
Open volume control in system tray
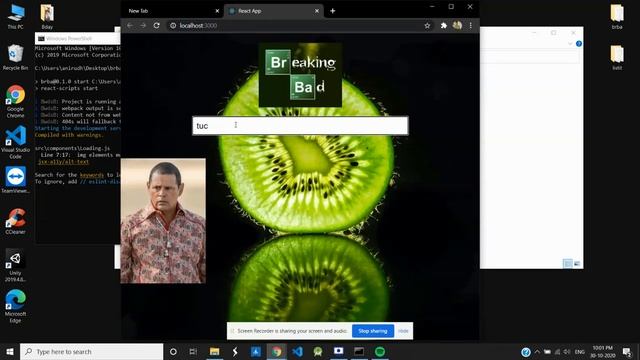[x=567, y=351]
